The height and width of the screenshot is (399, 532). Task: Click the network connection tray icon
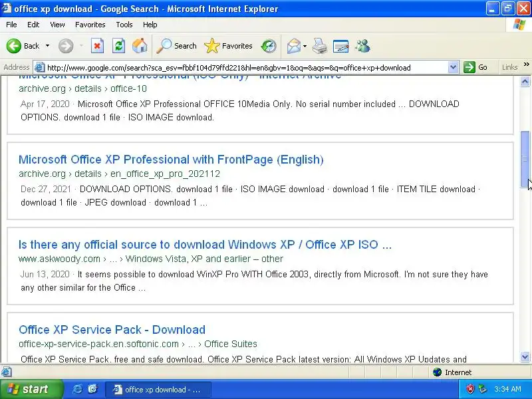(x=482, y=389)
